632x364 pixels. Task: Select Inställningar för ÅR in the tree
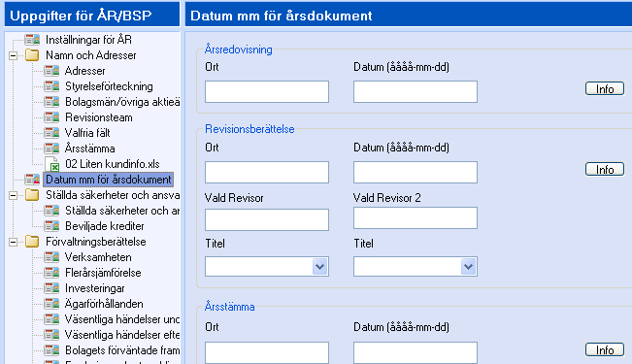pyautogui.click(x=88, y=40)
